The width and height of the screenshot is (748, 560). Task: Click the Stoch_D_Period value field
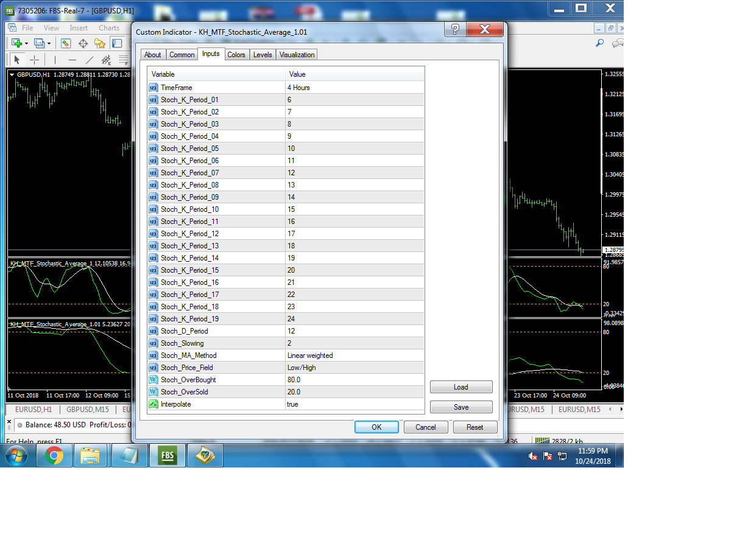point(355,331)
